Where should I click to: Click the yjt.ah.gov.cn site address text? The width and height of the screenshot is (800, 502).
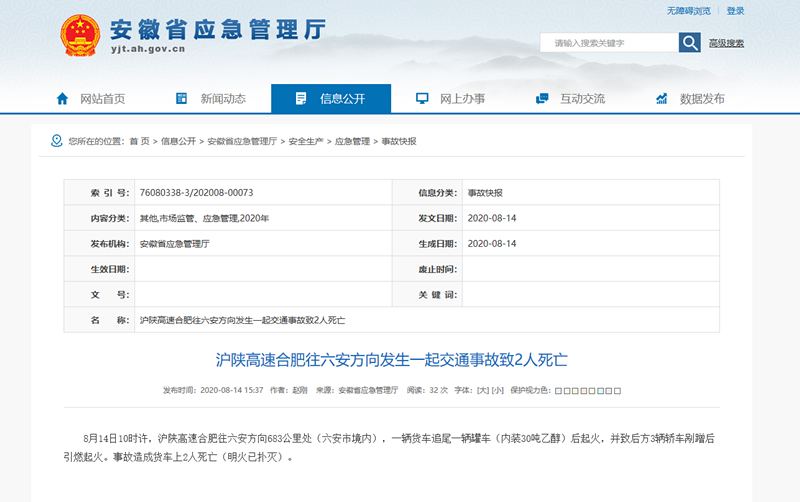pyautogui.click(x=148, y=49)
